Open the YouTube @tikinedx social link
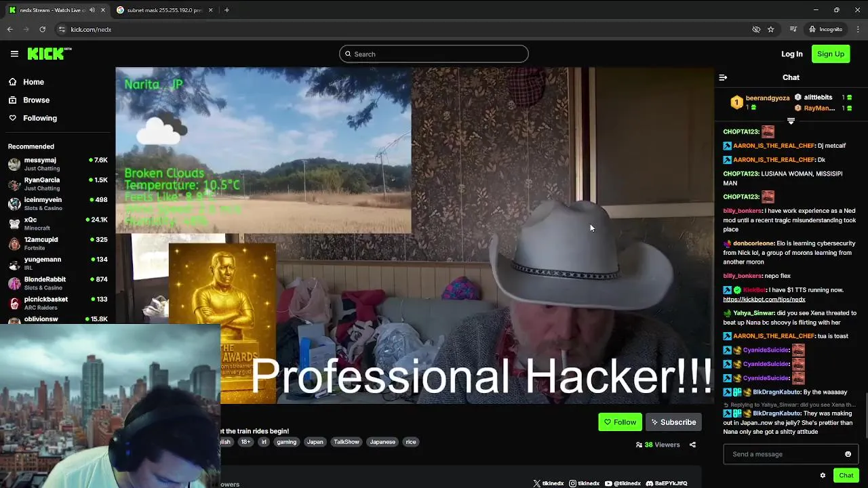This screenshot has height=488, width=868. (x=623, y=483)
